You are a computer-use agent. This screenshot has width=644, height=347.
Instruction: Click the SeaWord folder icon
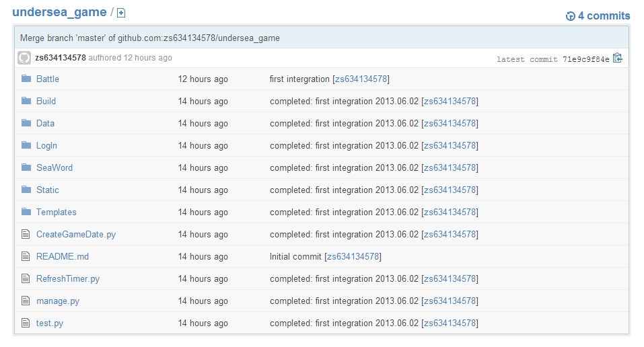point(26,167)
